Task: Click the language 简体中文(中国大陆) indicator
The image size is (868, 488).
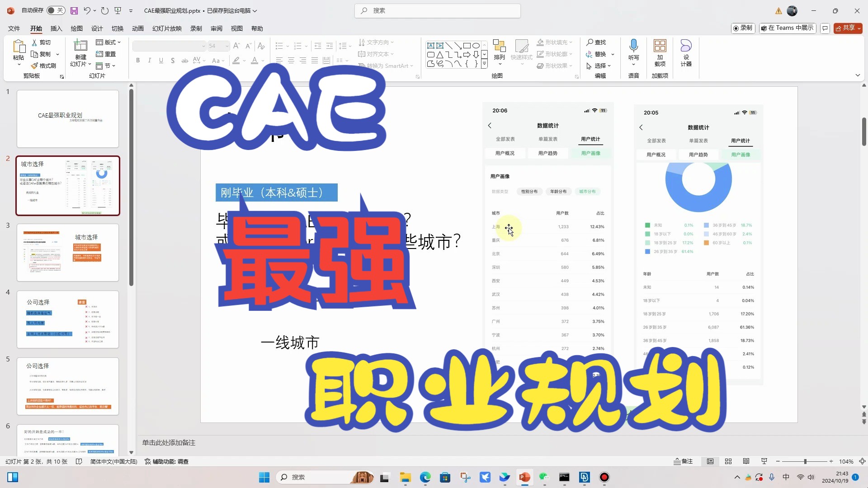Action: 113,461
